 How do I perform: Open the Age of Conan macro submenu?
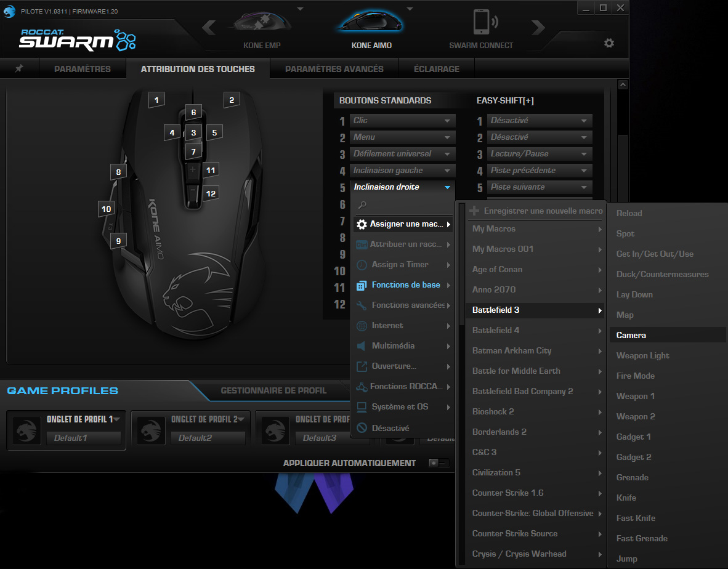(x=535, y=270)
